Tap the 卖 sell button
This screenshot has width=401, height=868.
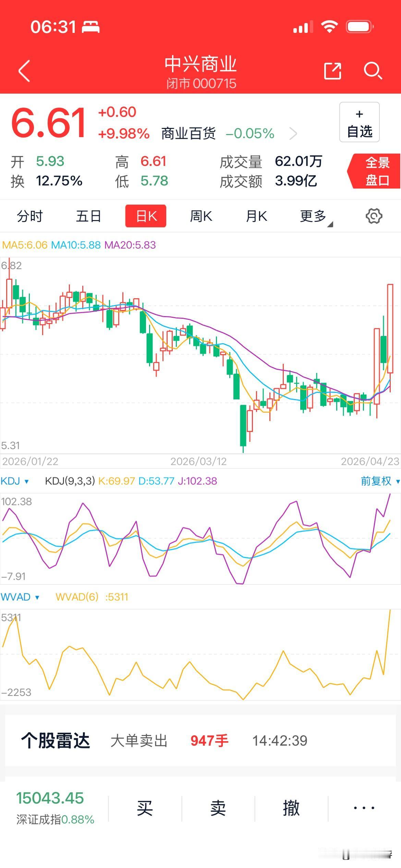pyautogui.click(x=218, y=808)
